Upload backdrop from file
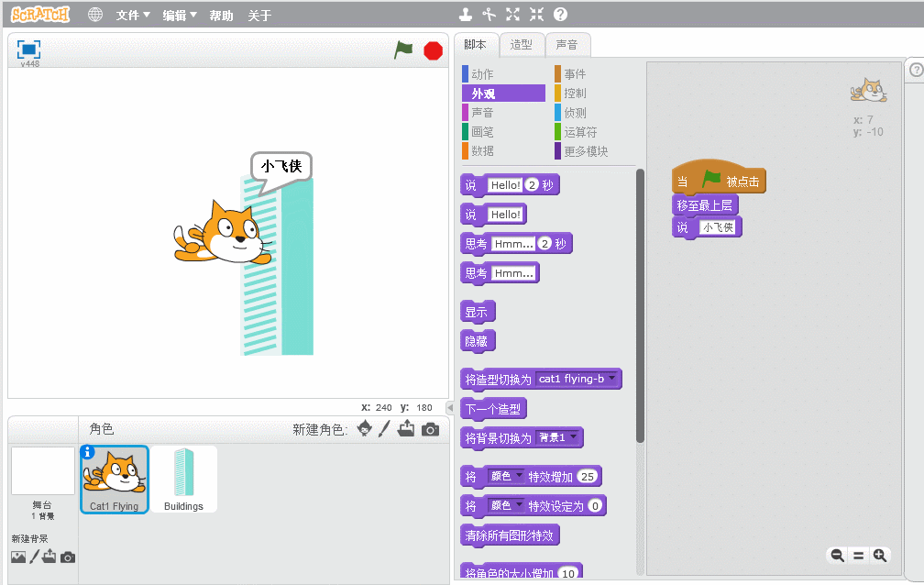Screen dimensions: 924x585 (49, 556)
